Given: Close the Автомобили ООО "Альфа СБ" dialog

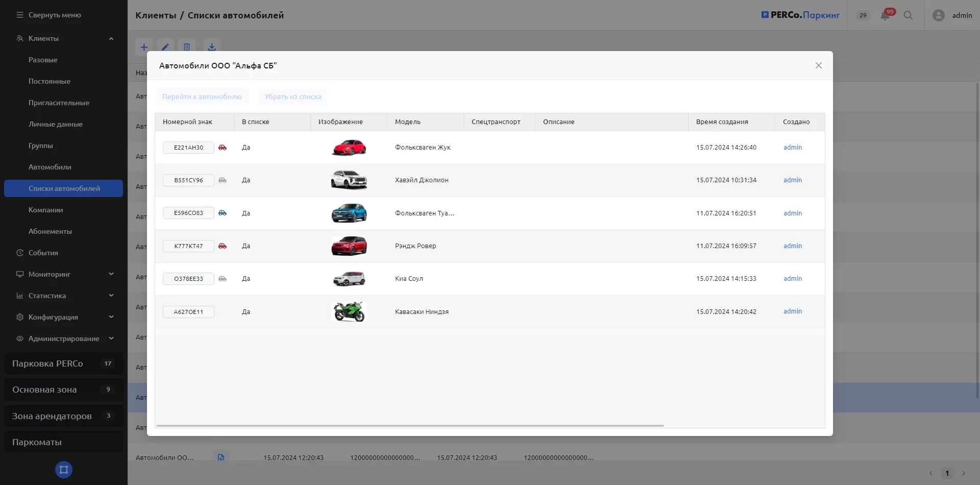Looking at the screenshot, I should click(819, 65).
